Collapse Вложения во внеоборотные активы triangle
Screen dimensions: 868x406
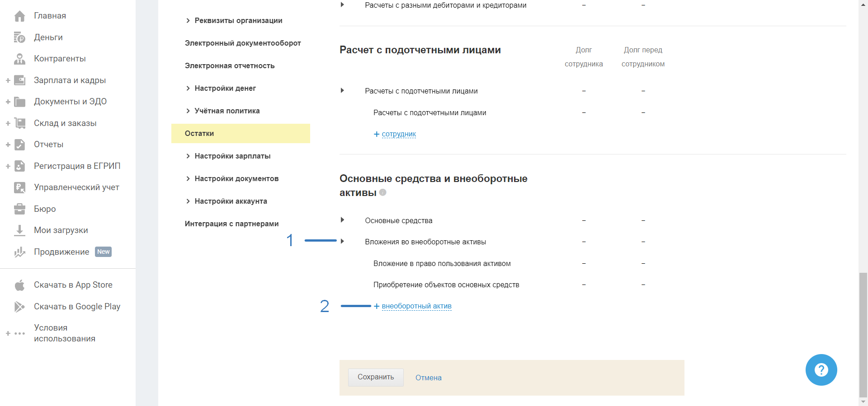pyautogui.click(x=342, y=242)
